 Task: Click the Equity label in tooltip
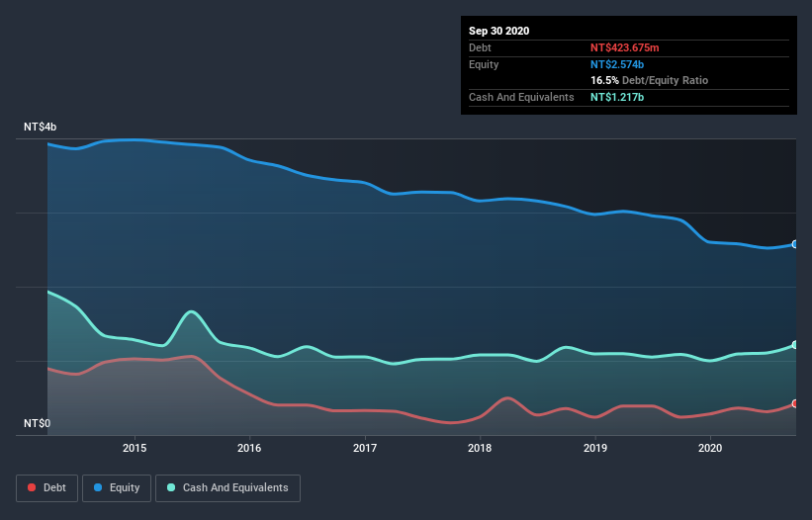pyautogui.click(x=484, y=64)
